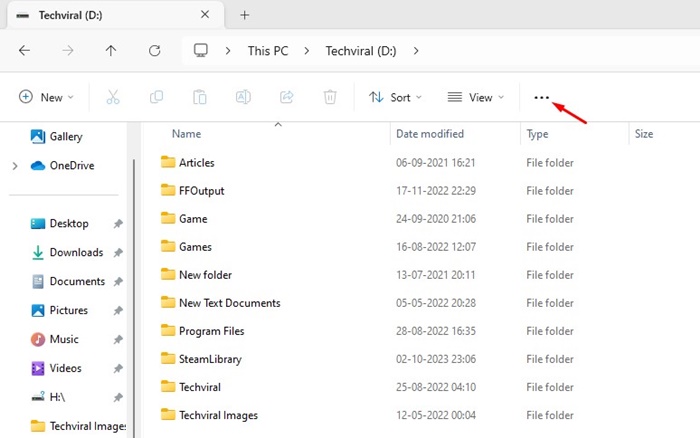The width and height of the screenshot is (700, 438).
Task: Unpin Desktop using its pin icon
Action: 118,224
